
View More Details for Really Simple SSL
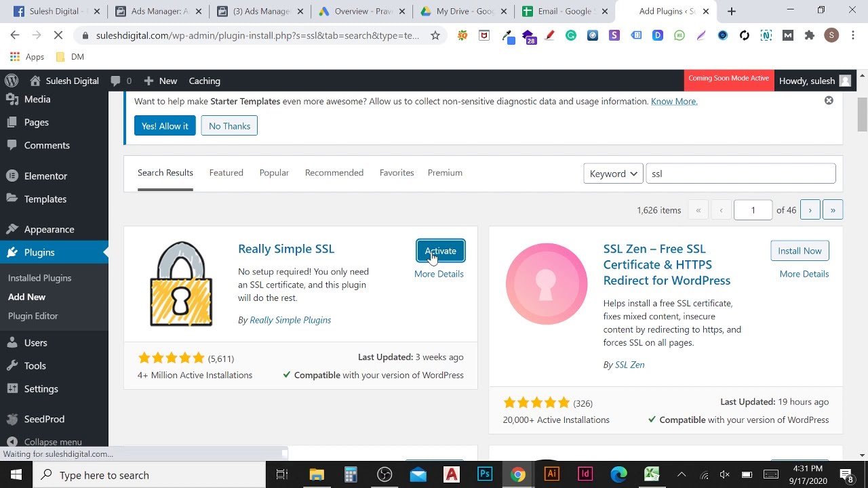(439, 274)
